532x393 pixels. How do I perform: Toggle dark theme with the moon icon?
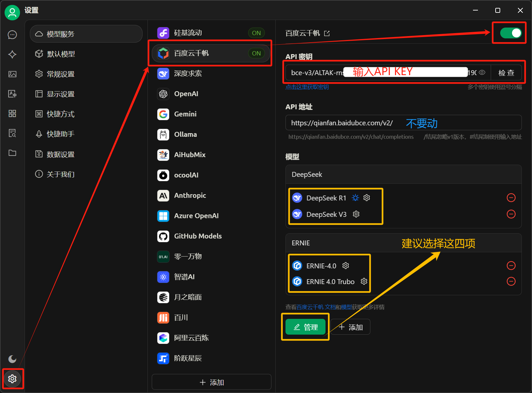point(12,359)
